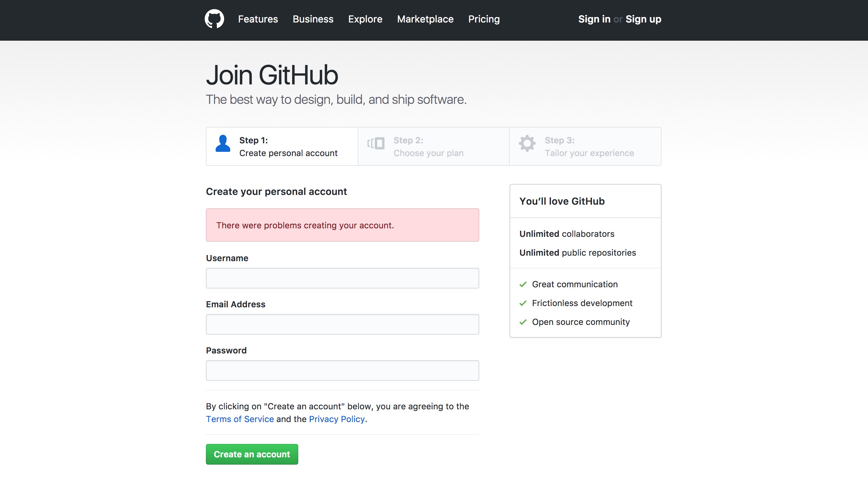Click the Create an account button
Screen dimensions: 868x481
pyautogui.click(x=252, y=454)
